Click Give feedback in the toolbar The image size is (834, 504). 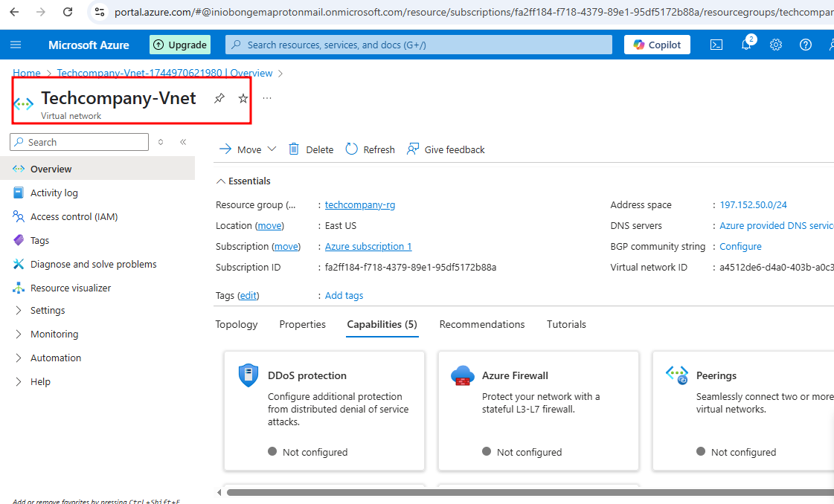click(x=446, y=149)
